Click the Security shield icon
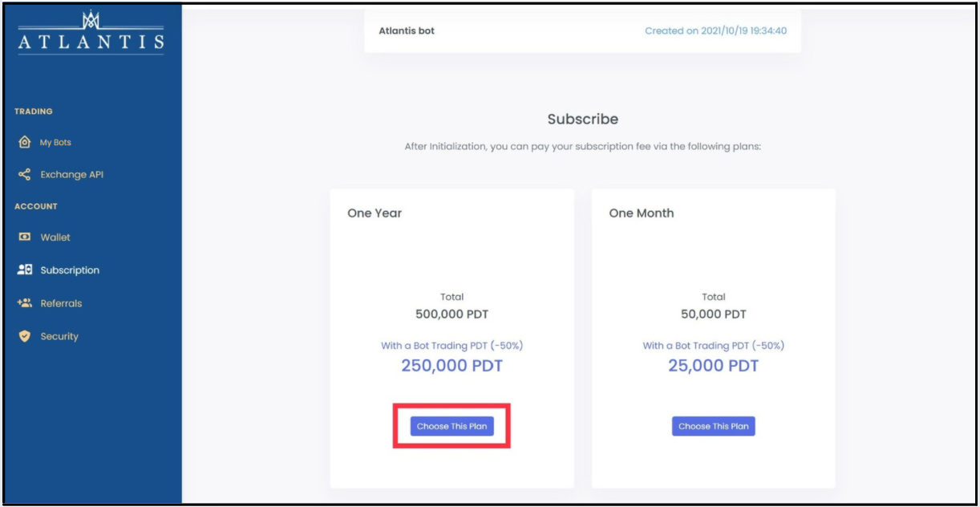 click(24, 336)
